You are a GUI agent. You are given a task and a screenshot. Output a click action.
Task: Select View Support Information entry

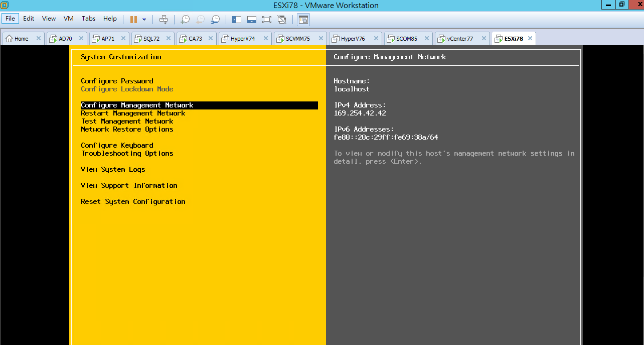[129, 185]
